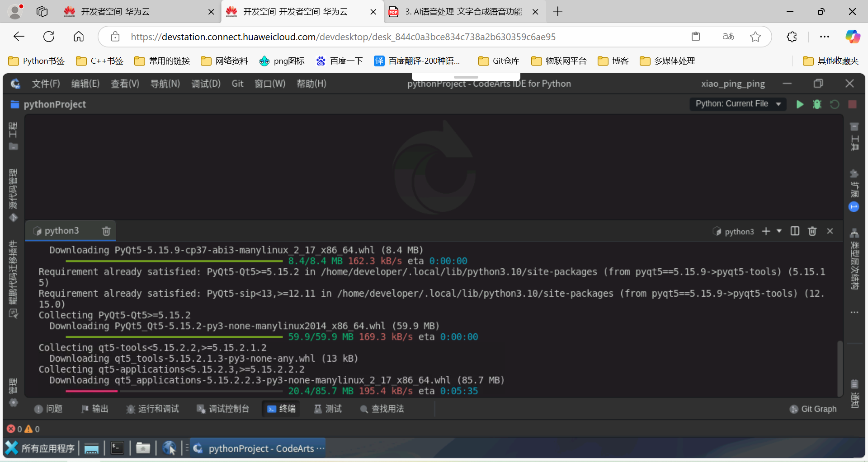Viewport: 868px width, 462px height.
Task: Open the terminal profile dropdown beside python3
Action: pyautogui.click(x=779, y=231)
